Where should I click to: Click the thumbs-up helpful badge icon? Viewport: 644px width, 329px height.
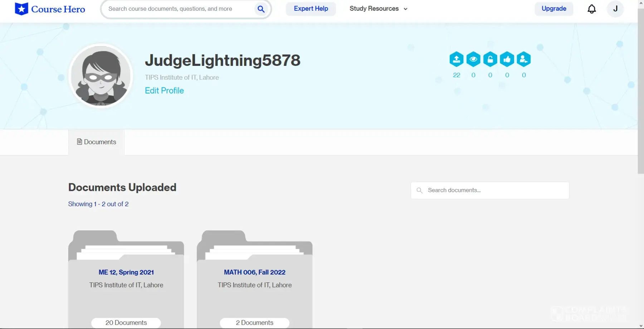point(507,59)
